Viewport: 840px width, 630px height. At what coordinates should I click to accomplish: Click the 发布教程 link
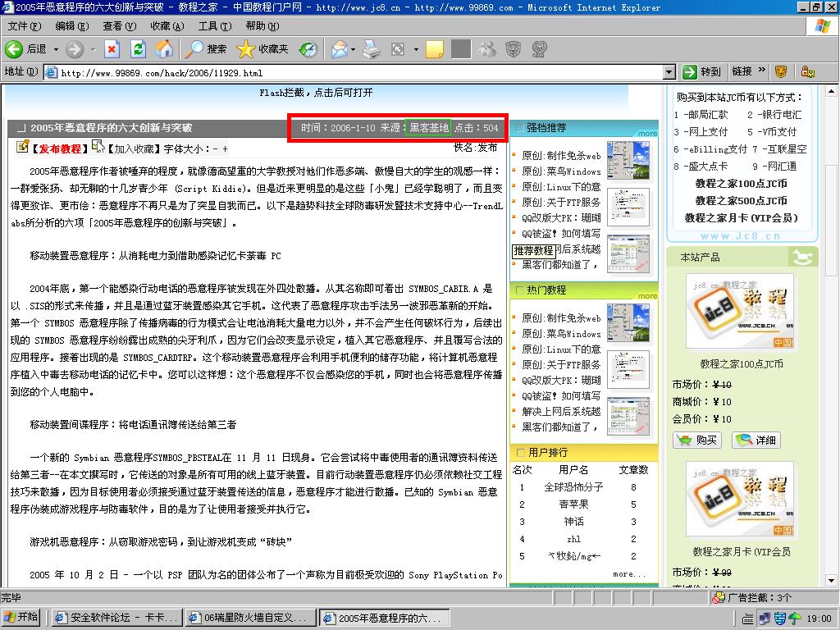click(59, 148)
